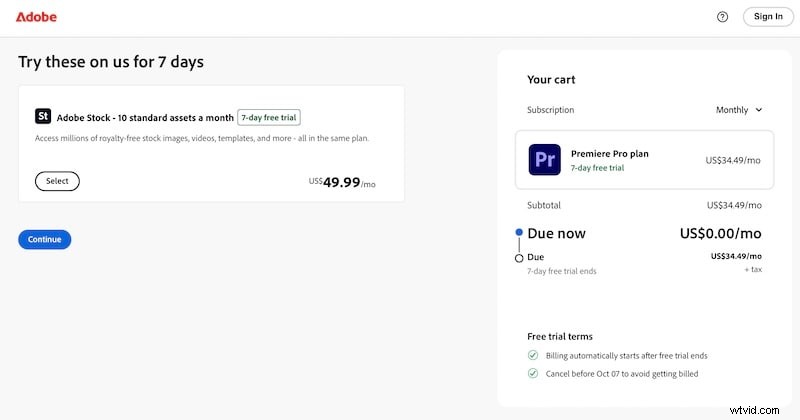Click the hollow Due timeline circle
Viewport: 800px width, 420px height.
point(519,258)
